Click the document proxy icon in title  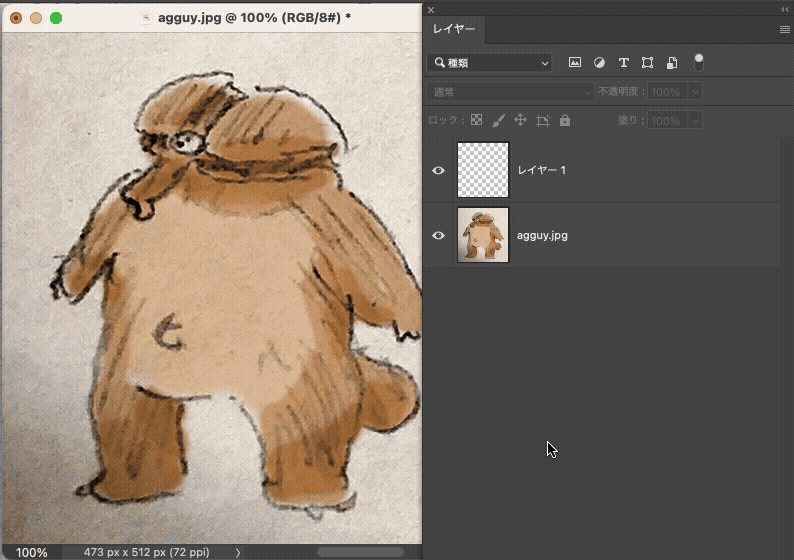tap(146, 18)
